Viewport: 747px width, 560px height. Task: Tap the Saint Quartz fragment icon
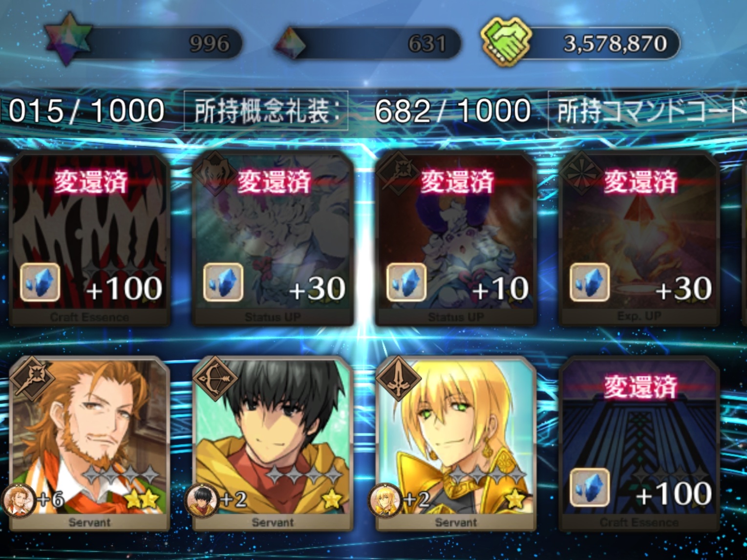290,43
